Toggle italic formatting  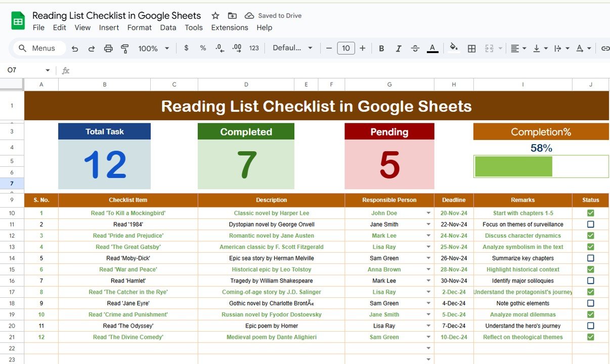coord(399,49)
